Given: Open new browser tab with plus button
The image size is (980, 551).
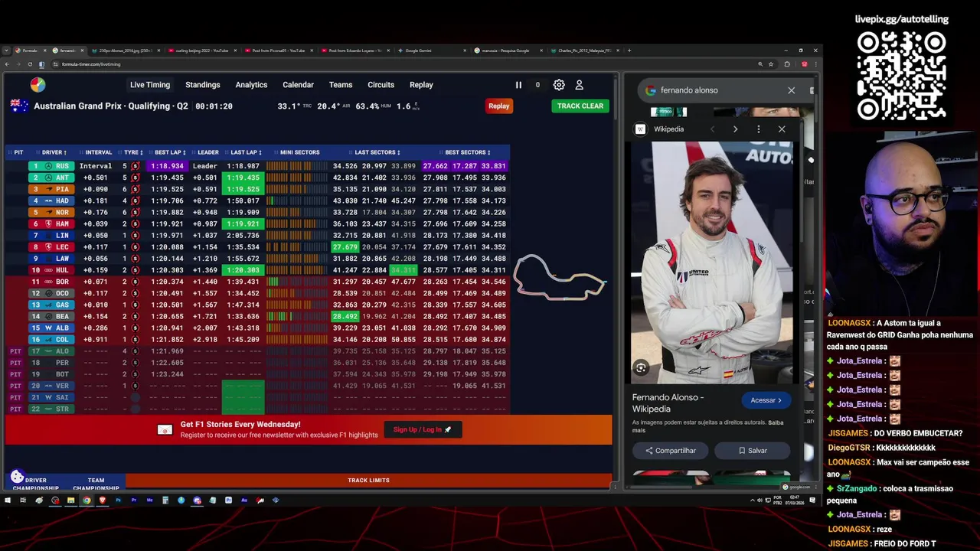Looking at the screenshot, I should point(629,51).
